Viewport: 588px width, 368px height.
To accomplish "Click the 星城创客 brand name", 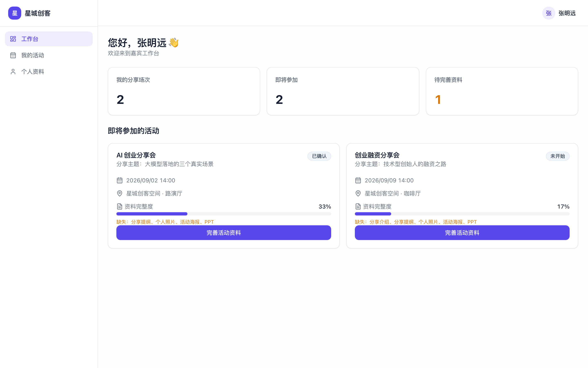I will pyautogui.click(x=37, y=13).
